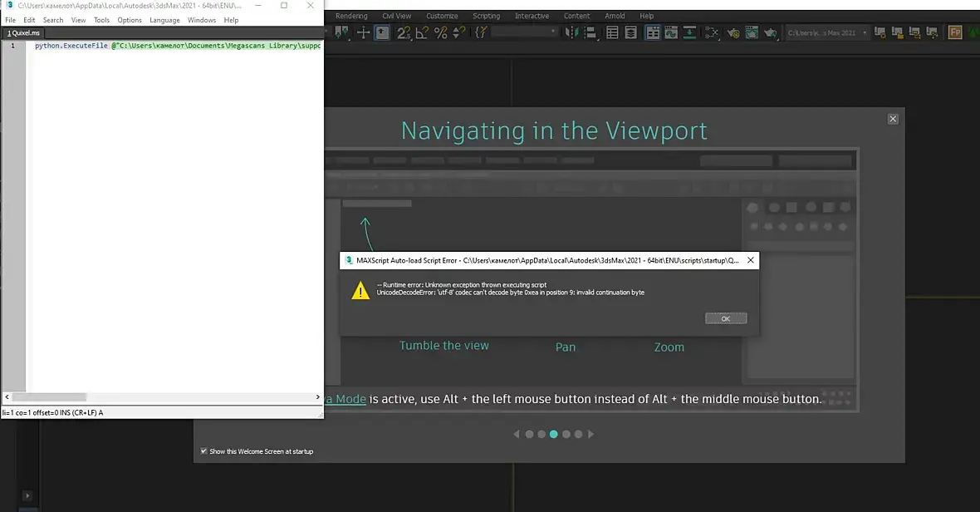
Task: Open Windows menu in script editor
Action: click(x=202, y=20)
